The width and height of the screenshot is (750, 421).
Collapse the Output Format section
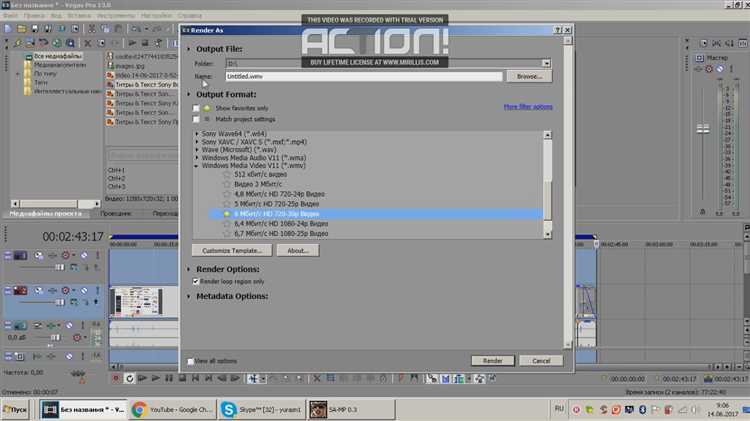coord(188,94)
